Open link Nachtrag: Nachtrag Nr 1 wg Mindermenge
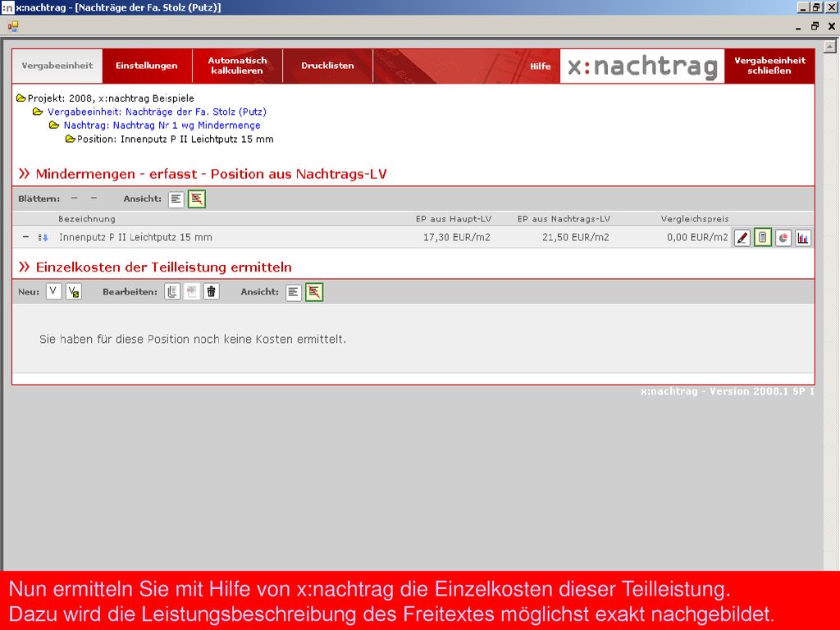This screenshot has width=840, height=630. (162, 126)
